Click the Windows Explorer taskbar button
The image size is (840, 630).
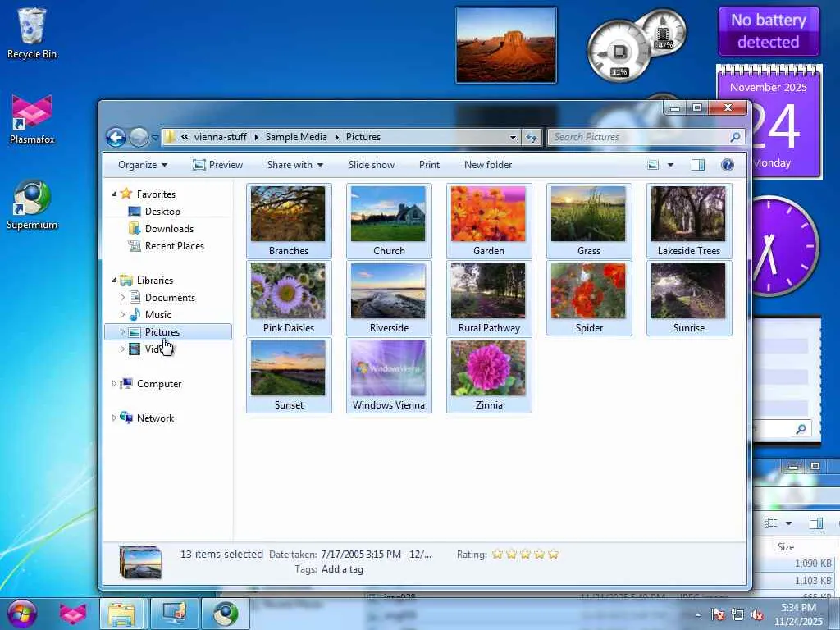tap(121, 614)
